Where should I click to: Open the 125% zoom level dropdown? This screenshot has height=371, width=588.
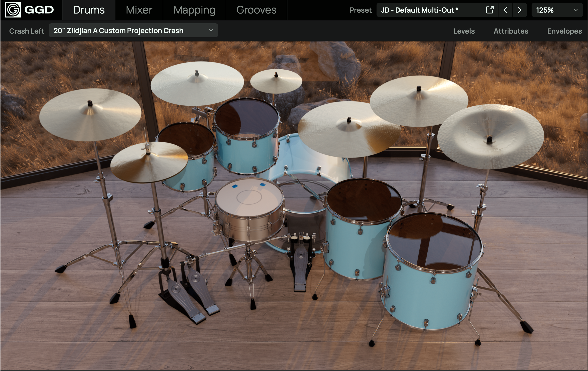557,10
